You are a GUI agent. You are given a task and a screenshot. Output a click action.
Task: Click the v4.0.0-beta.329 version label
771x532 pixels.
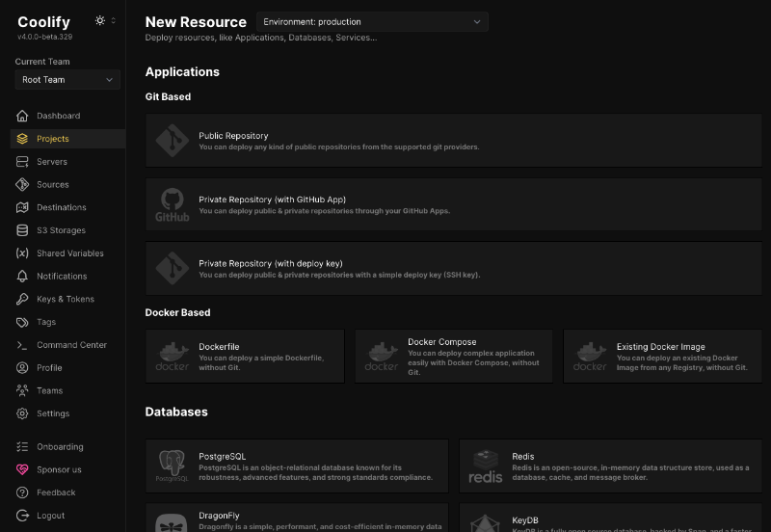coord(44,37)
